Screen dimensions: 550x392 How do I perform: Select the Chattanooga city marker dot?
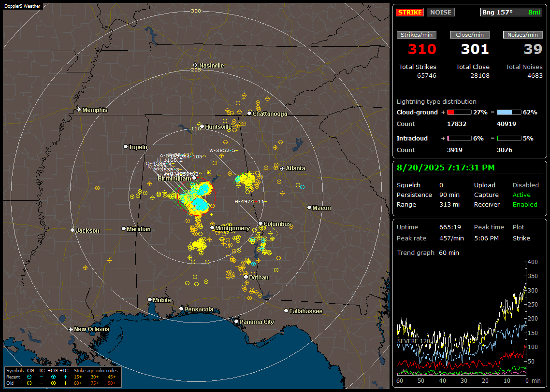pos(249,113)
